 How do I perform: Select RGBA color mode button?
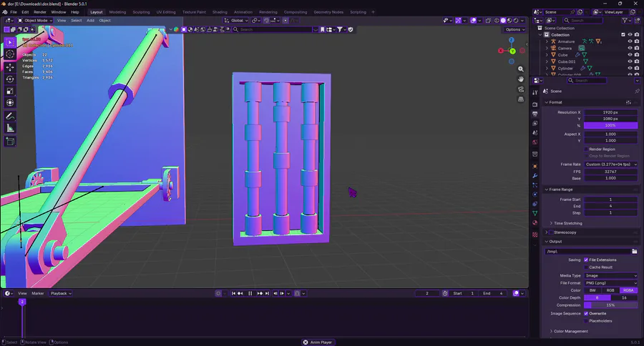[628, 290]
